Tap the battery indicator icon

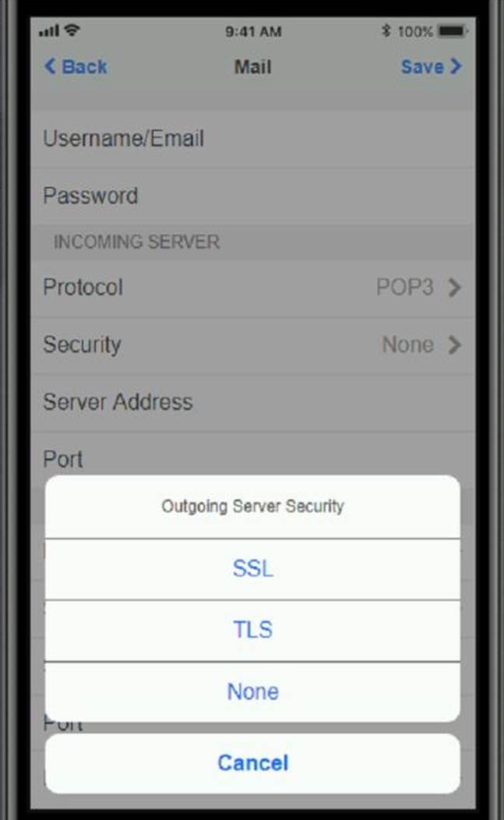(453, 31)
